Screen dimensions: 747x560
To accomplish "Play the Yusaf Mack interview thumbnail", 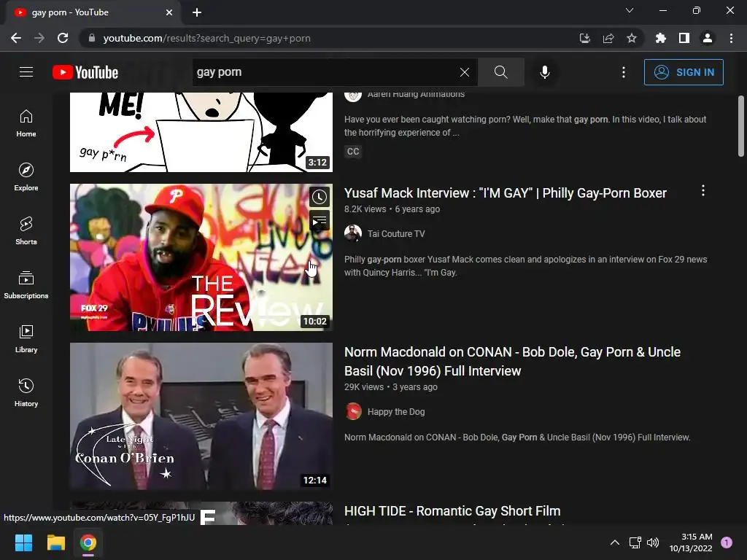I will click(201, 257).
